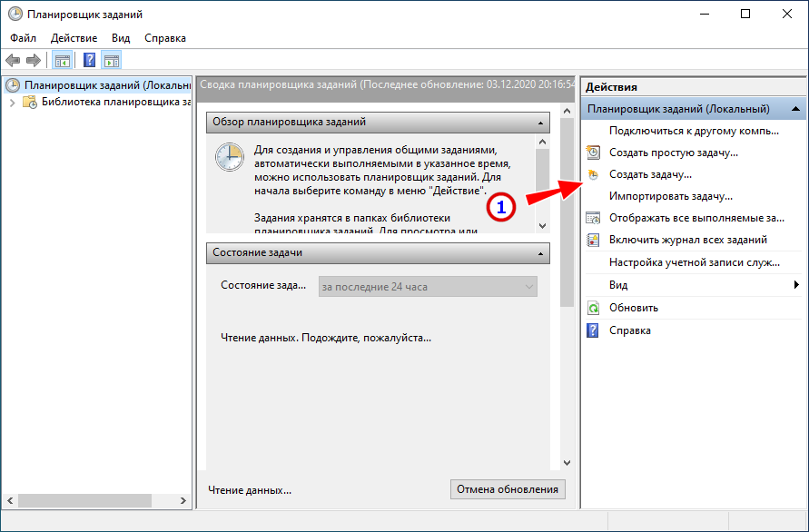809x532 pixels.
Task: Expand 'Библиотека планировщика заданий' tree node
Action: 12,103
